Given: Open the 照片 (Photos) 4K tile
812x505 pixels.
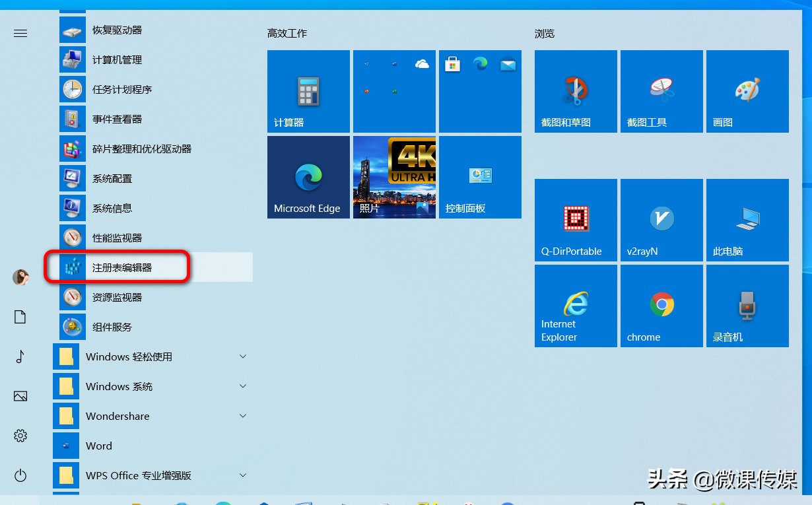Looking at the screenshot, I should coord(394,177).
